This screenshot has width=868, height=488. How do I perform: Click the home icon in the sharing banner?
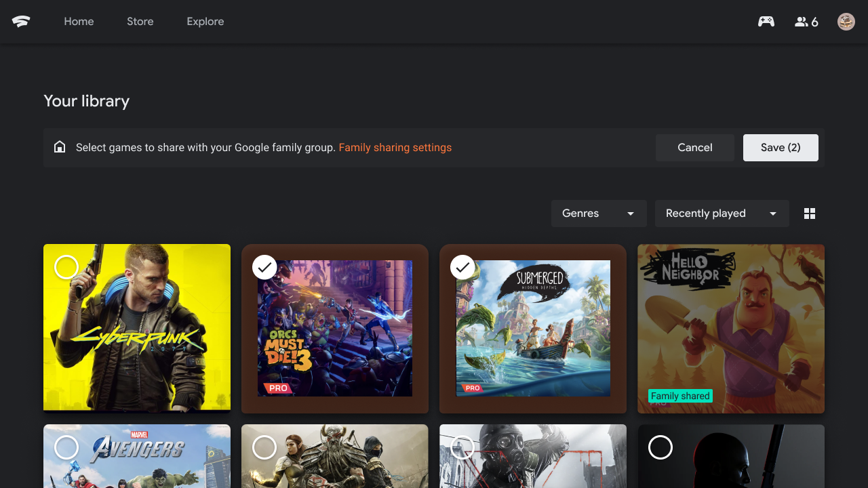(60, 146)
